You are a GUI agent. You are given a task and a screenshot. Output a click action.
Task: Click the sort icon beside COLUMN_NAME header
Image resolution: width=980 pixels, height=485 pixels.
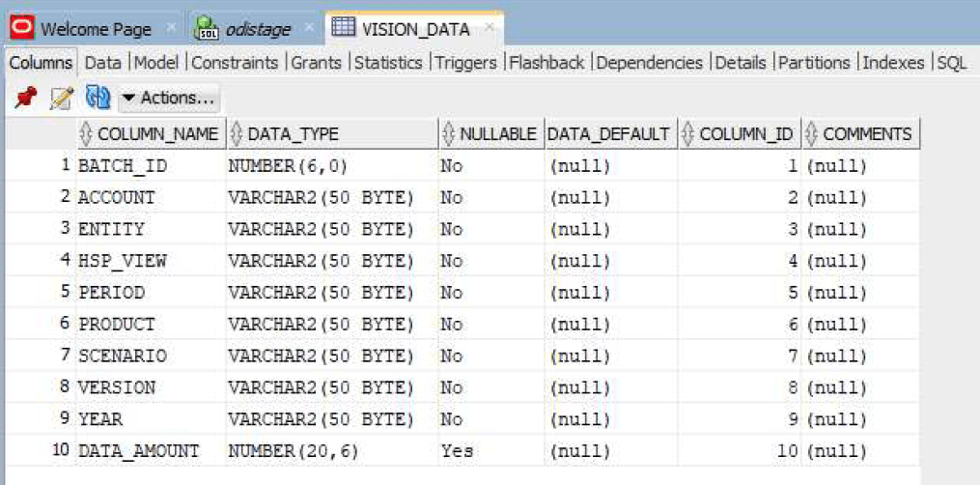[x=86, y=134]
